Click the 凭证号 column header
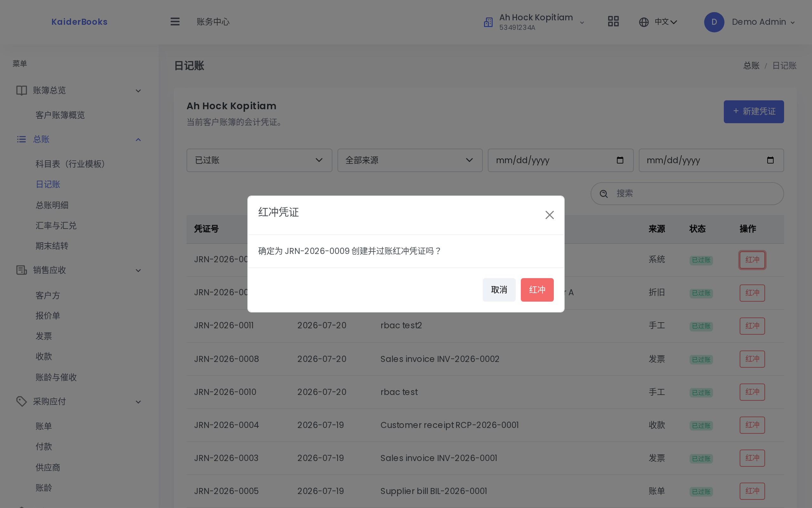The width and height of the screenshot is (812, 508). tap(206, 229)
